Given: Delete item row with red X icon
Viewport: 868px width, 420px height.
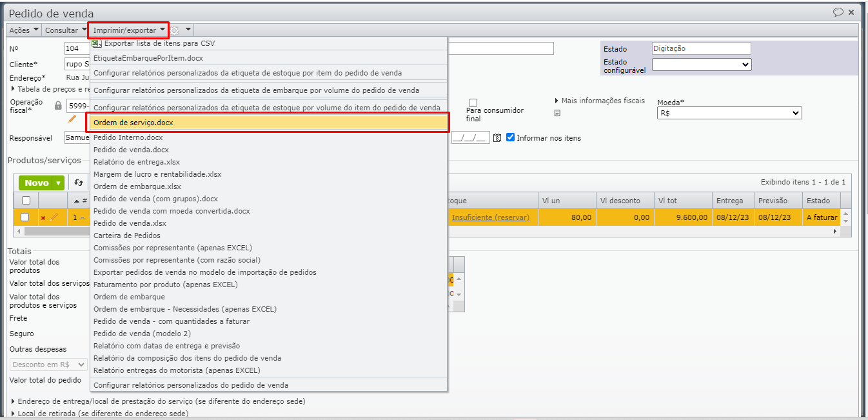Looking at the screenshot, I should [x=43, y=218].
